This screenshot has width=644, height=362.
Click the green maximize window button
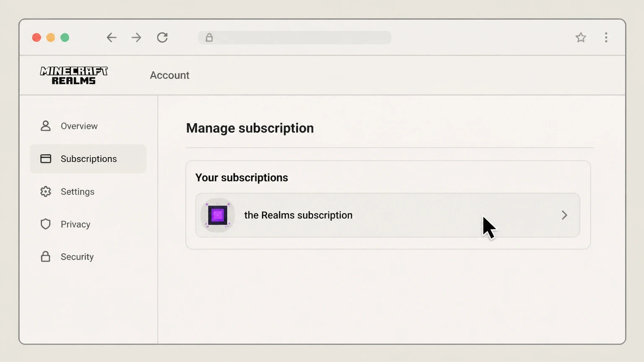click(x=65, y=38)
